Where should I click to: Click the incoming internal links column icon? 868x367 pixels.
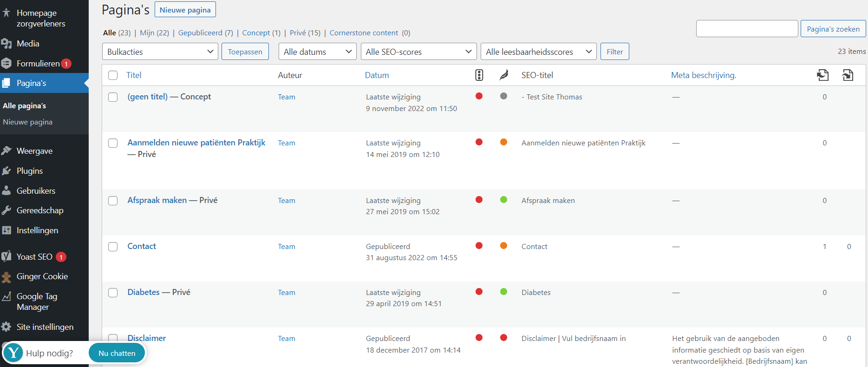[x=848, y=75]
